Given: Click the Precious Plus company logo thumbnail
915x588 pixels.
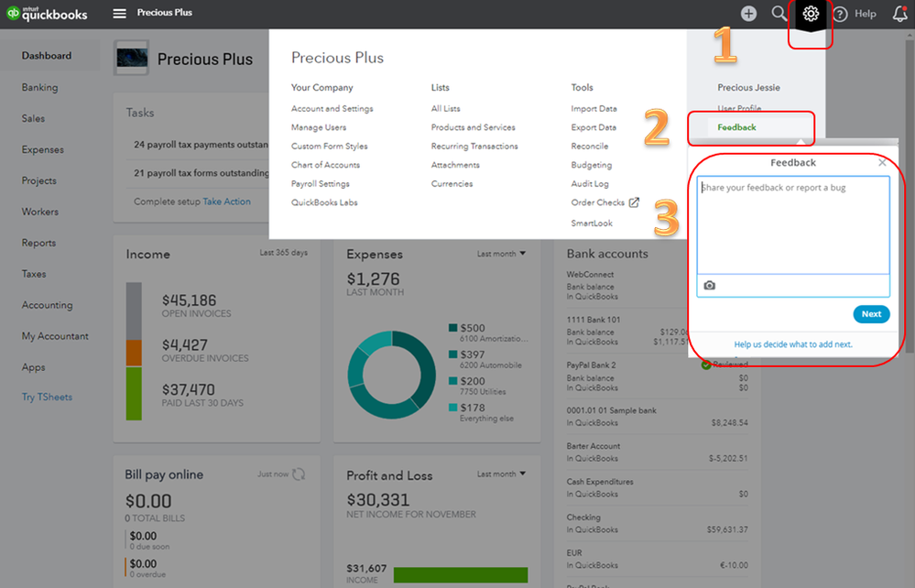Looking at the screenshot, I should tap(131, 58).
